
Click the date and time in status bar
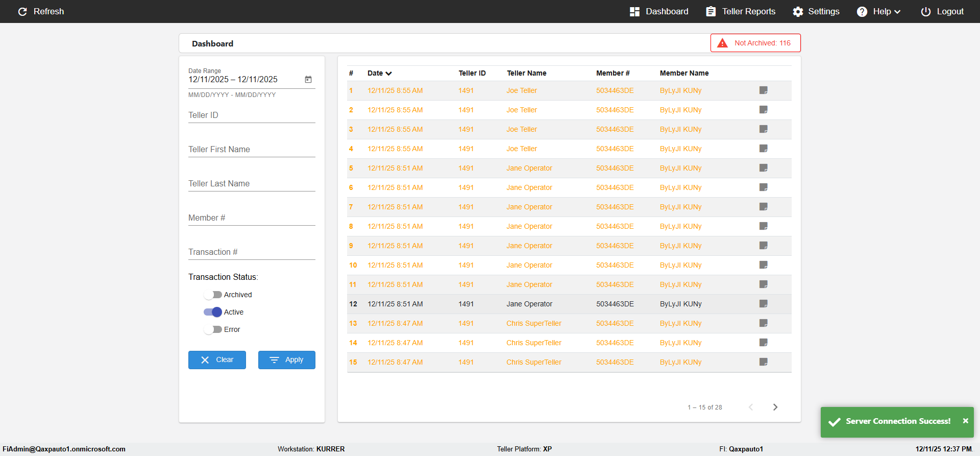[x=944, y=449]
